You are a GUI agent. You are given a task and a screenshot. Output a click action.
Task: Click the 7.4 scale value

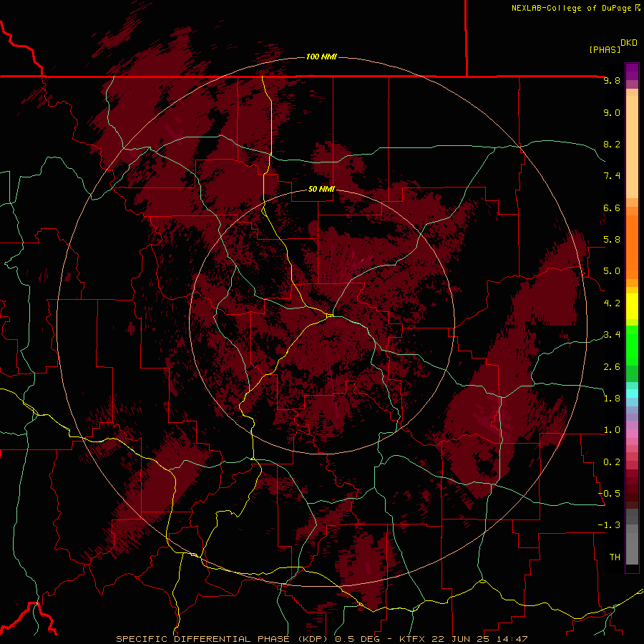tap(612, 176)
